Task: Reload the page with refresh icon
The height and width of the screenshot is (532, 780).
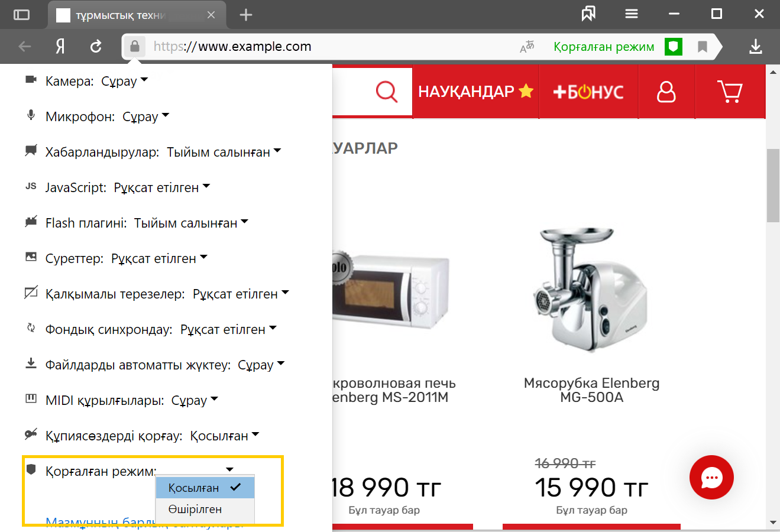Action: point(96,47)
